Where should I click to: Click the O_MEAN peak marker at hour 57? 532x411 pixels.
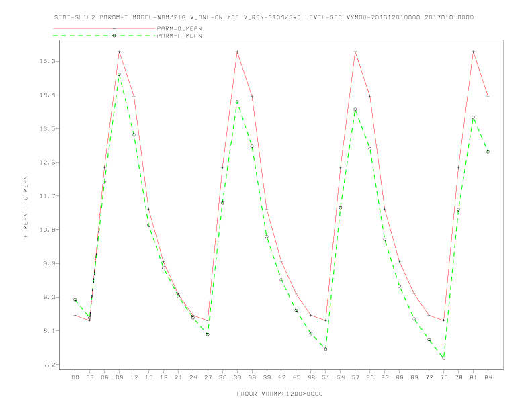355,52
